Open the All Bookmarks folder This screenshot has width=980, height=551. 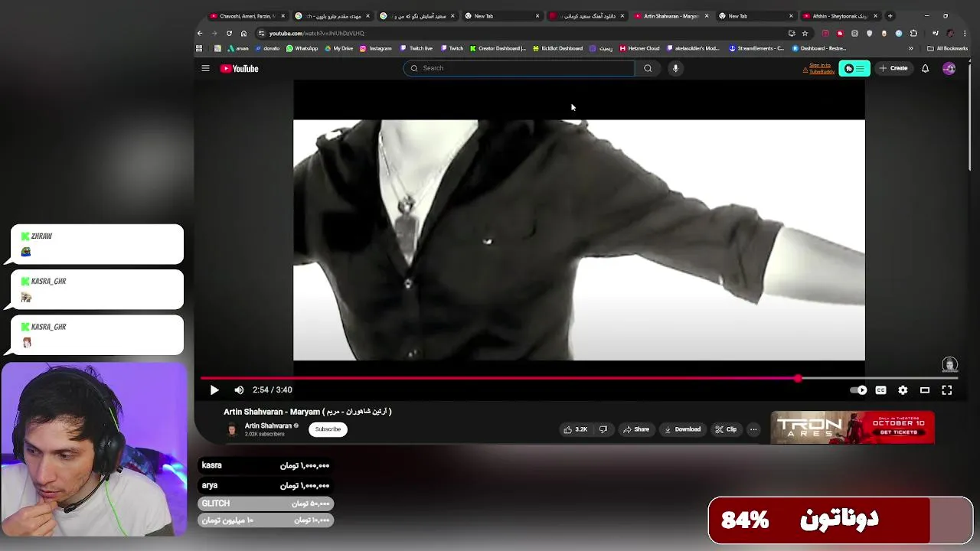pos(947,48)
